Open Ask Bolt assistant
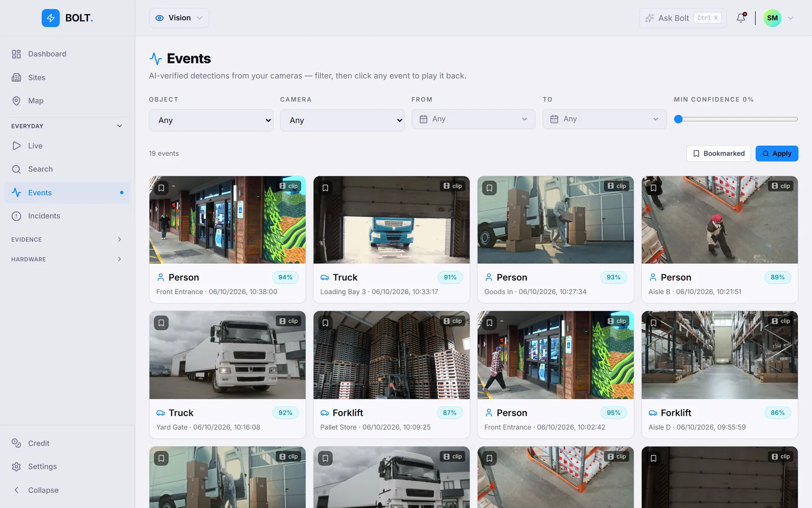The height and width of the screenshot is (508, 812). pos(683,18)
